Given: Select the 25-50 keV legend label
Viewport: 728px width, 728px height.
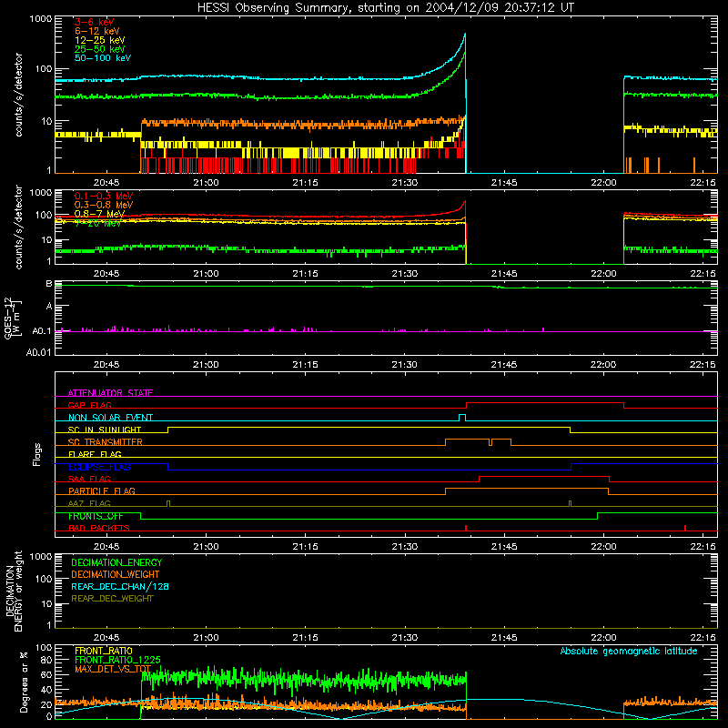Looking at the screenshot, I should (99, 49).
